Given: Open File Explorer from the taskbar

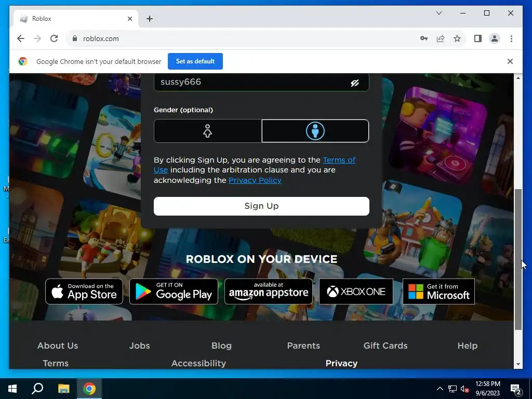Looking at the screenshot, I should tap(63, 389).
